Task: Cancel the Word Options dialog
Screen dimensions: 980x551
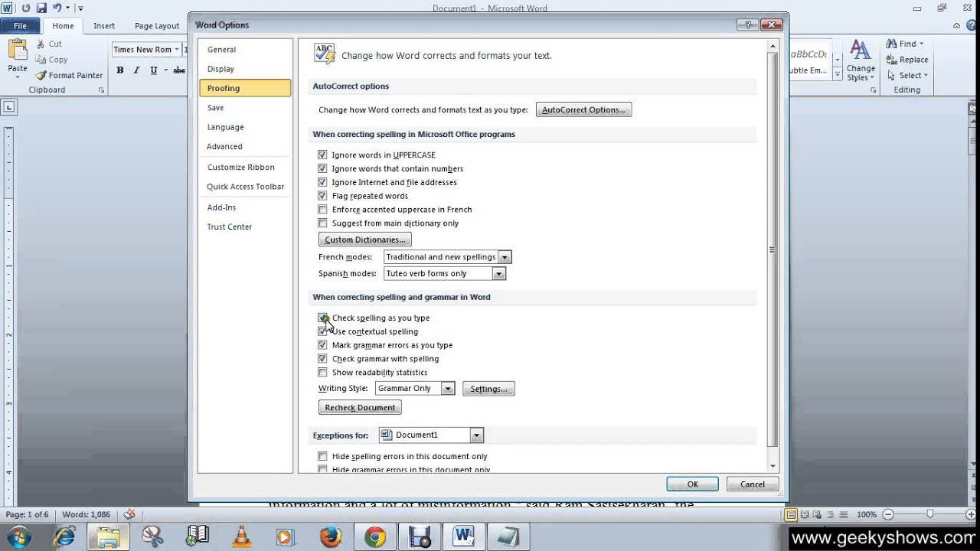Action: click(x=752, y=484)
